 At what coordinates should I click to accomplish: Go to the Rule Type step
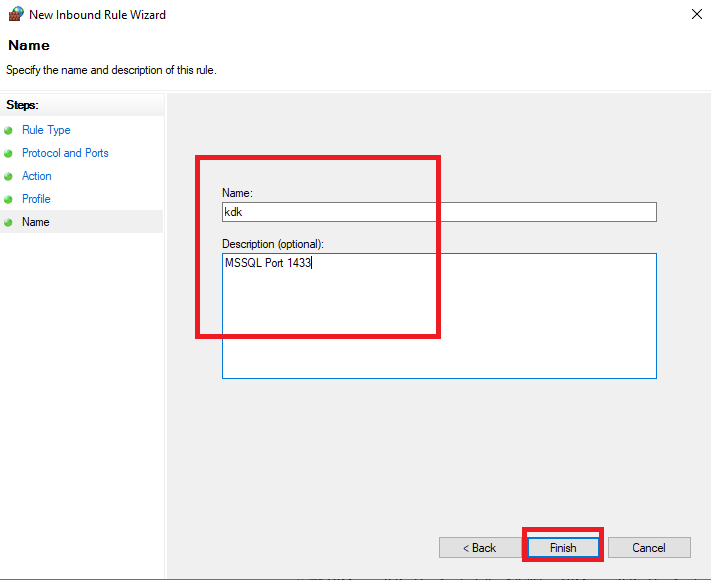pos(46,130)
